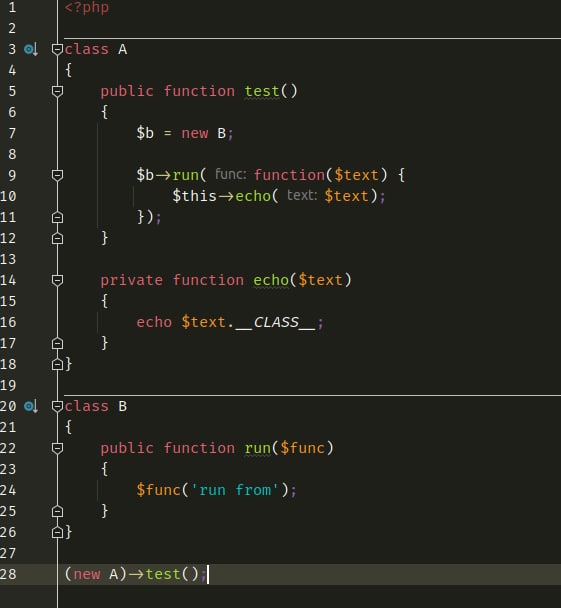This screenshot has width=561, height=608.
Task: Click the echo method name on line 14
Action: [x=271, y=280]
